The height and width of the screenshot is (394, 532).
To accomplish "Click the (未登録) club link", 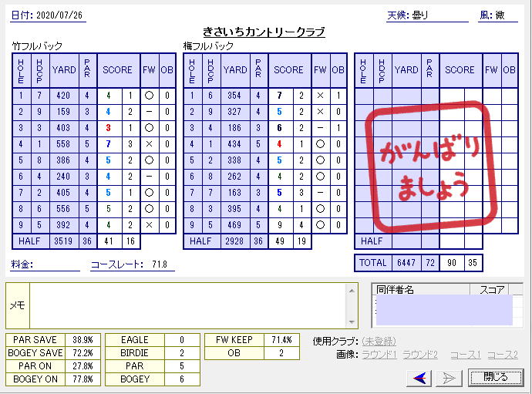I will click(379, 341).
